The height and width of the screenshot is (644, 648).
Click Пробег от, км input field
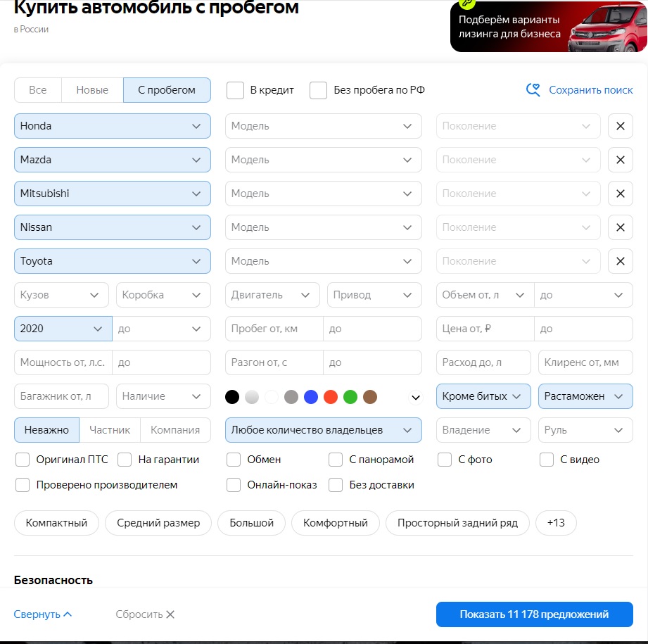(274, 329)
